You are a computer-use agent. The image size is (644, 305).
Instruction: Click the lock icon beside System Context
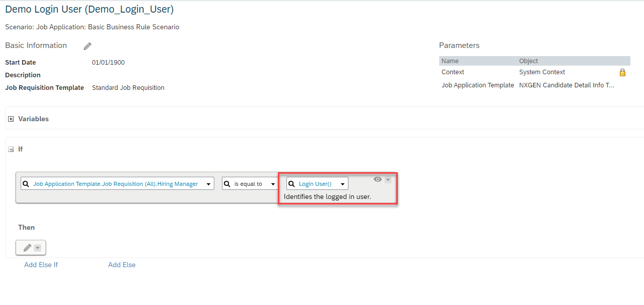coord(622,72)
